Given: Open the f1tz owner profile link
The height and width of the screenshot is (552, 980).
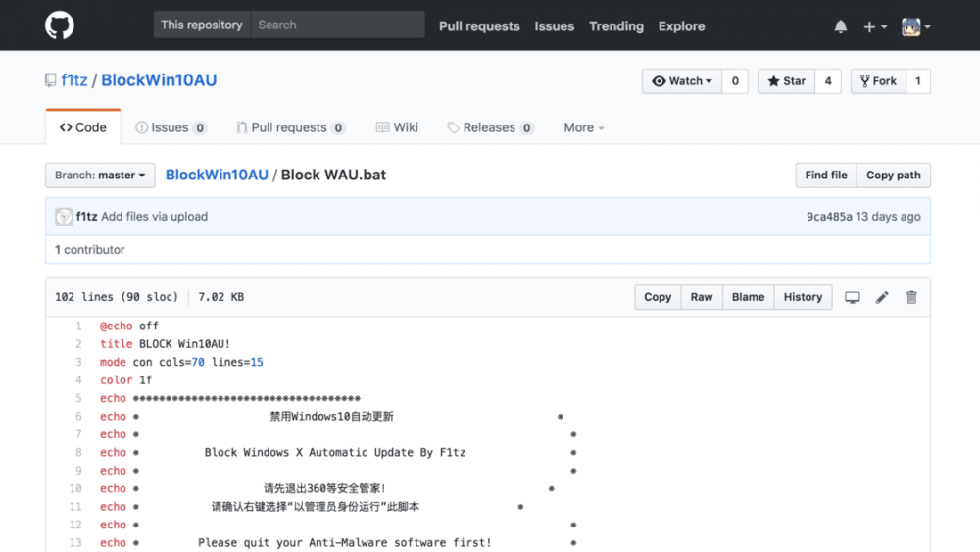Looking at the screenshot, I should pos(74,80).
